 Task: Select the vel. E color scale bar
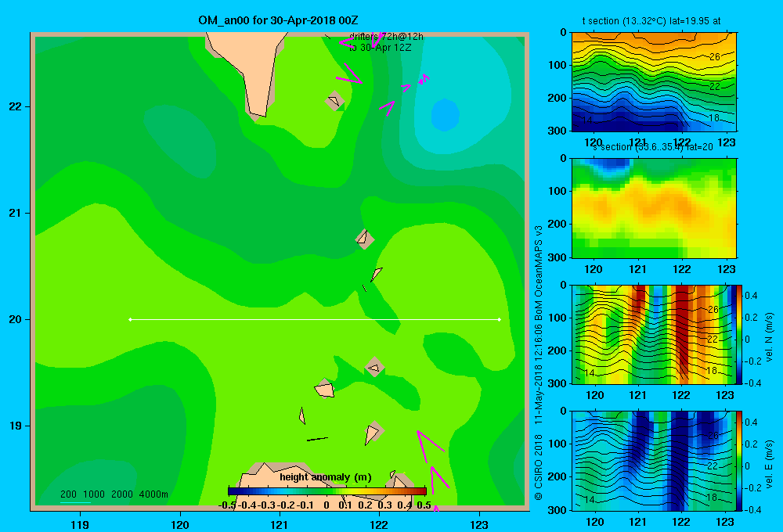[739, 461]
